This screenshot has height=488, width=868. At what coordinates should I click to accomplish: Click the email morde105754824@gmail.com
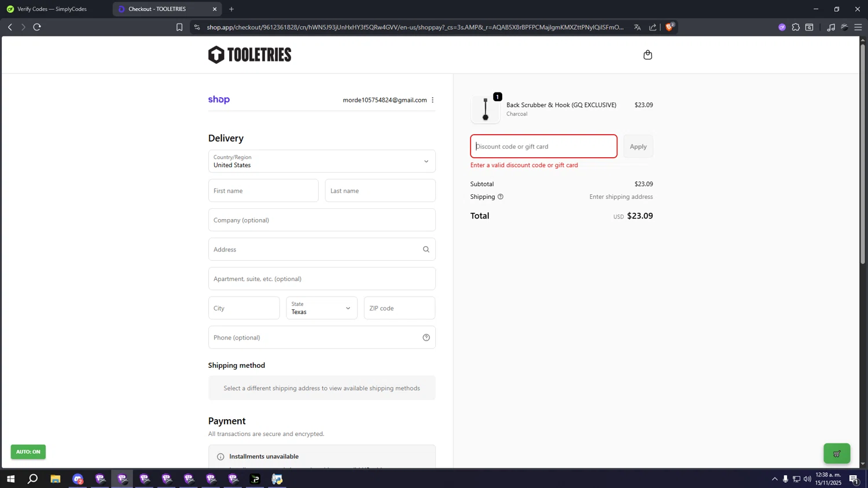(385, 100)
